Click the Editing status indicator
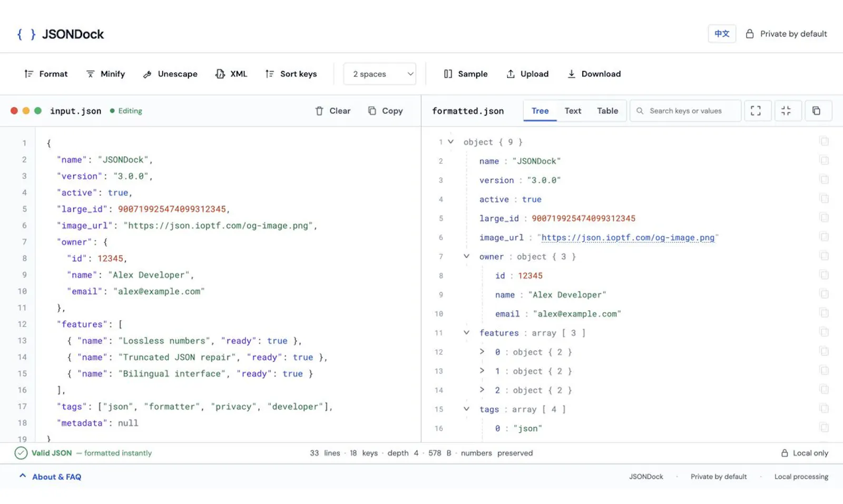 [x=126, y=111]
